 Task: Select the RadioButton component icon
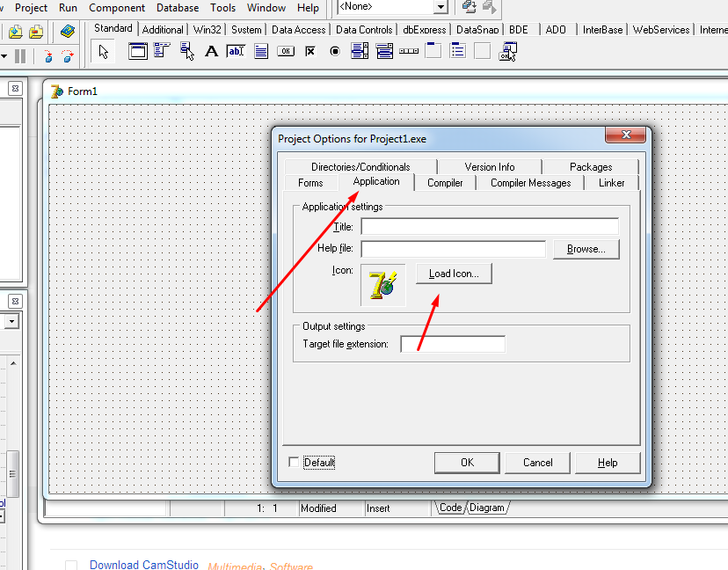334,50
